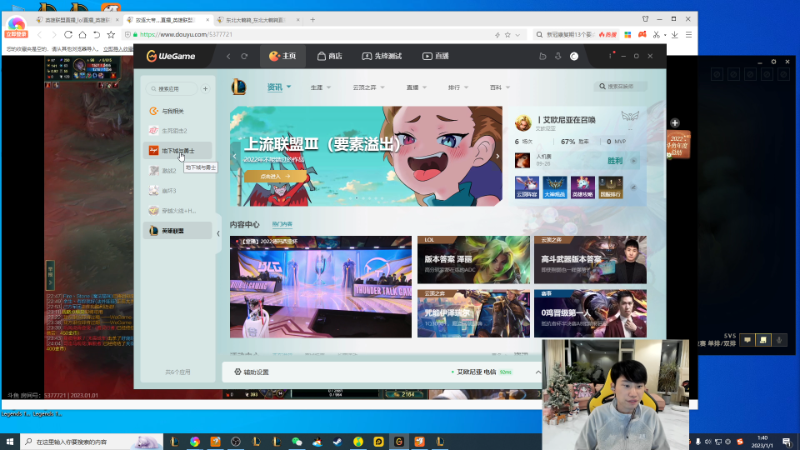
Task: Click the edit shortcuts pencil icon
Action: [x=634, y=187]
